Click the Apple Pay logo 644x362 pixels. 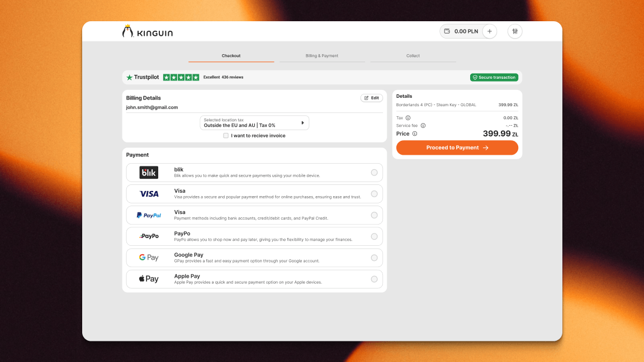click(x=148, y=279)
